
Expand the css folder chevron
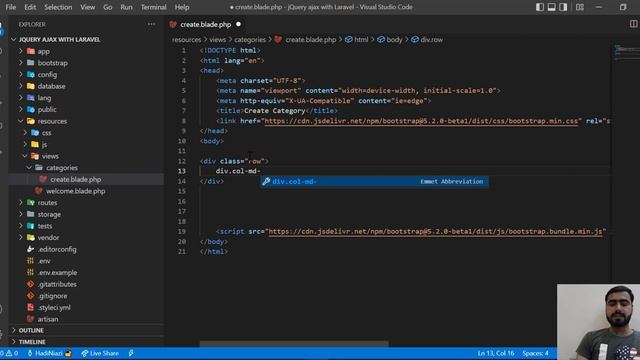point(25,133)
